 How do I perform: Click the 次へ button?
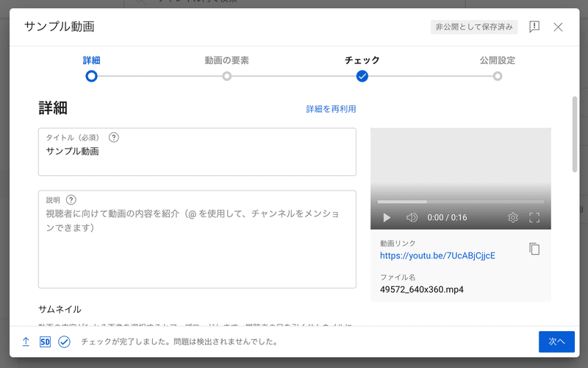[556, 342]
